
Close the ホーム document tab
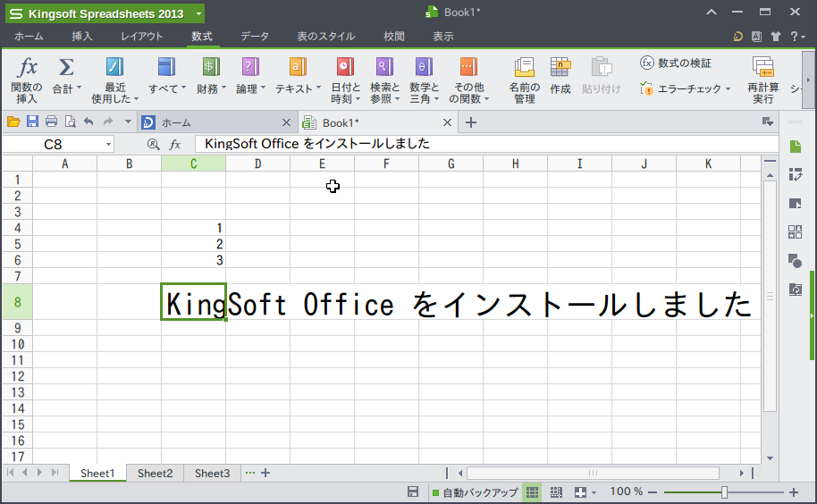coord(286,122)
